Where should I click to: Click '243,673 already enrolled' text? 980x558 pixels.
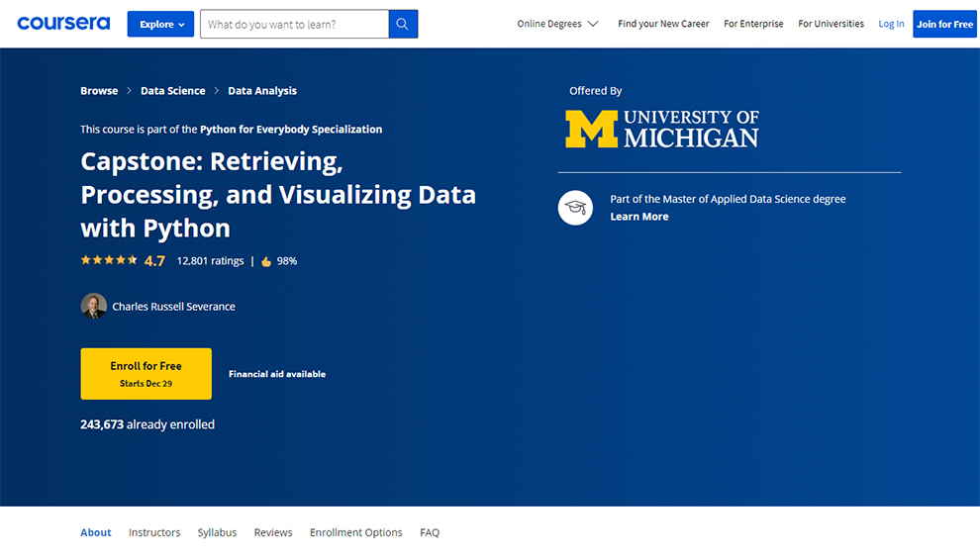point(147,424)
